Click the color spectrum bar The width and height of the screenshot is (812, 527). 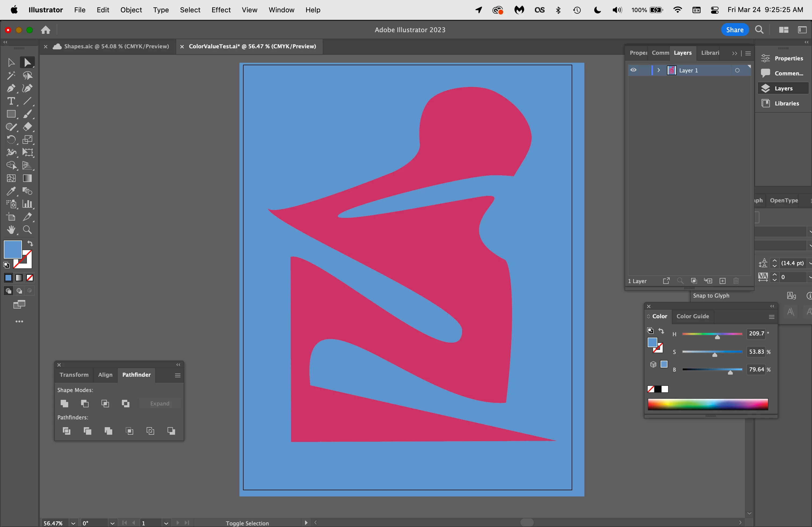[708, 404]
